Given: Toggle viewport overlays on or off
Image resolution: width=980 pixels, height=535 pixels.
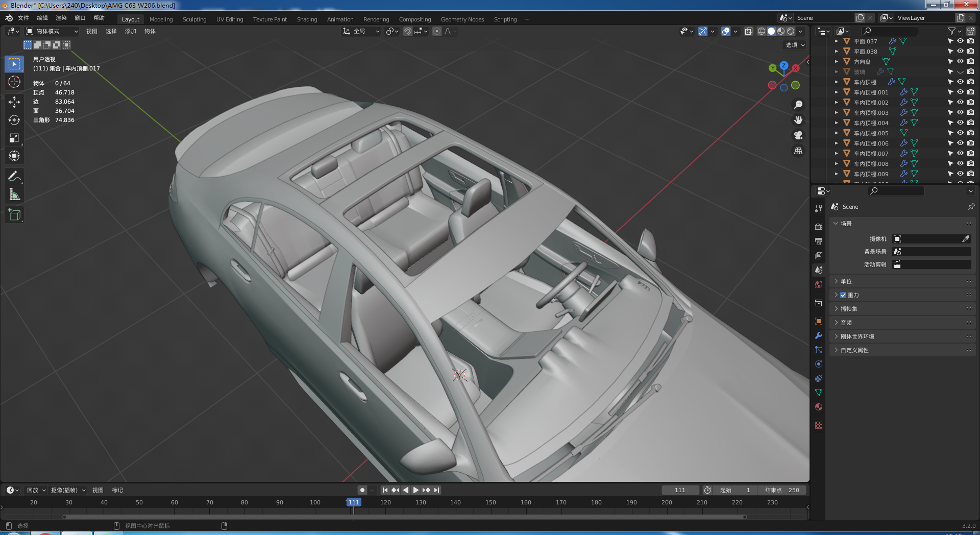Looking at the screenshot, I should 726,31.
